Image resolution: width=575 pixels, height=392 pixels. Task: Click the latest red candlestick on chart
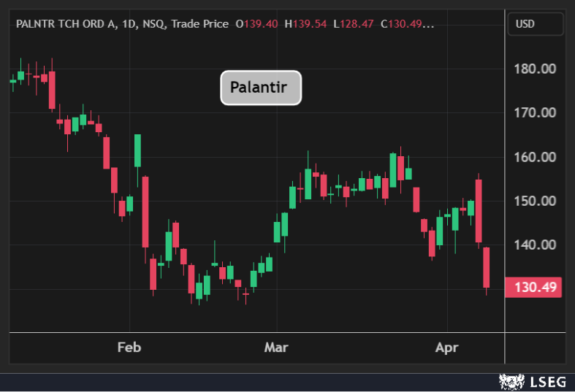(x=487, y=267)
